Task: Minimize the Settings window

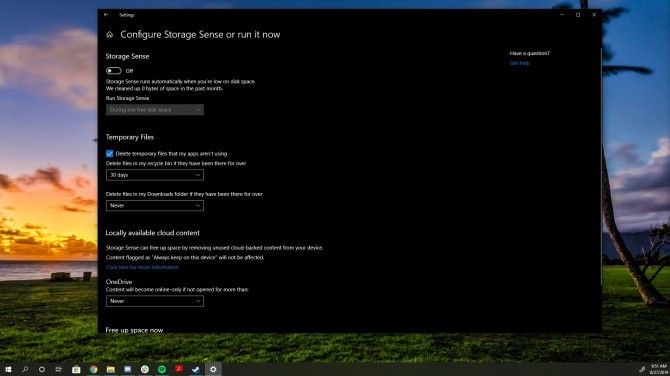Action: 562,15
